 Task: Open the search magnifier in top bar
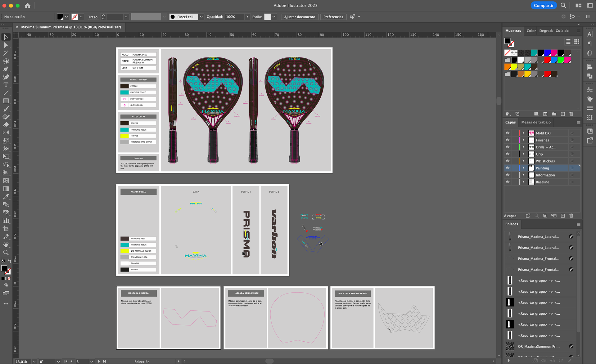coord(563,6)
